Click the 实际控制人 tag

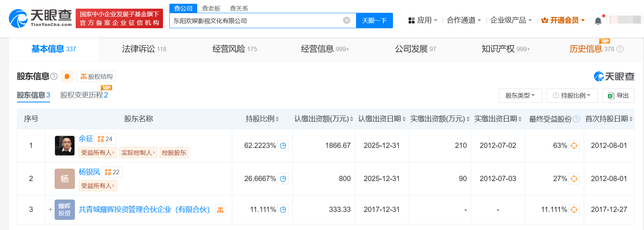(x=138, y=152)
